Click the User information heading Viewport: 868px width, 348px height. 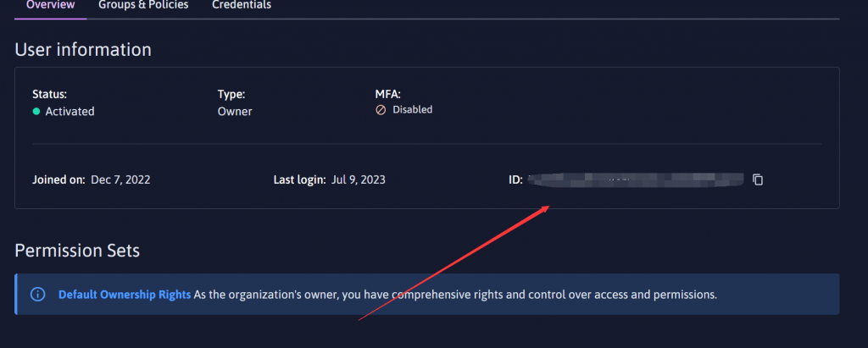click(x=83, y=50)
